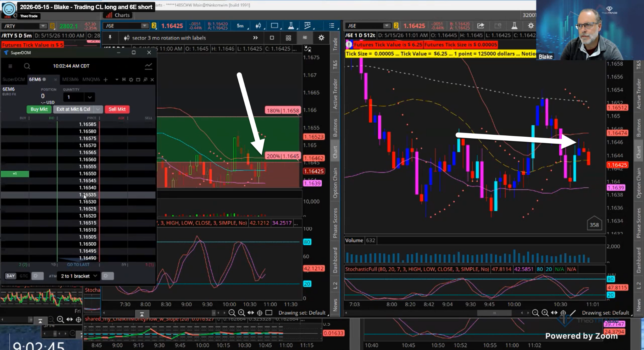
Task: Open the studies flask in middle chart toolbar
Action: pyautogui.click(x=291, y=26)
